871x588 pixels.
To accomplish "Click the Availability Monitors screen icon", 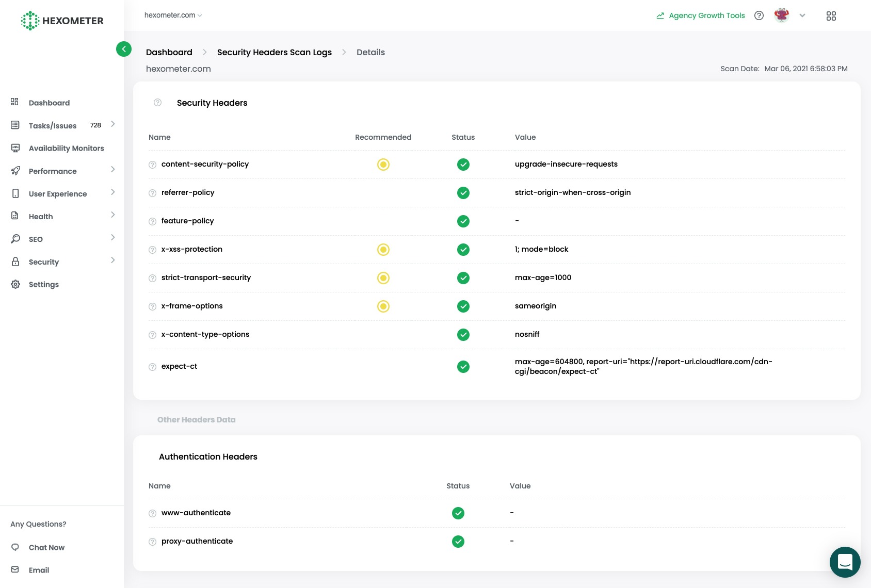I will tap(15, 148).
